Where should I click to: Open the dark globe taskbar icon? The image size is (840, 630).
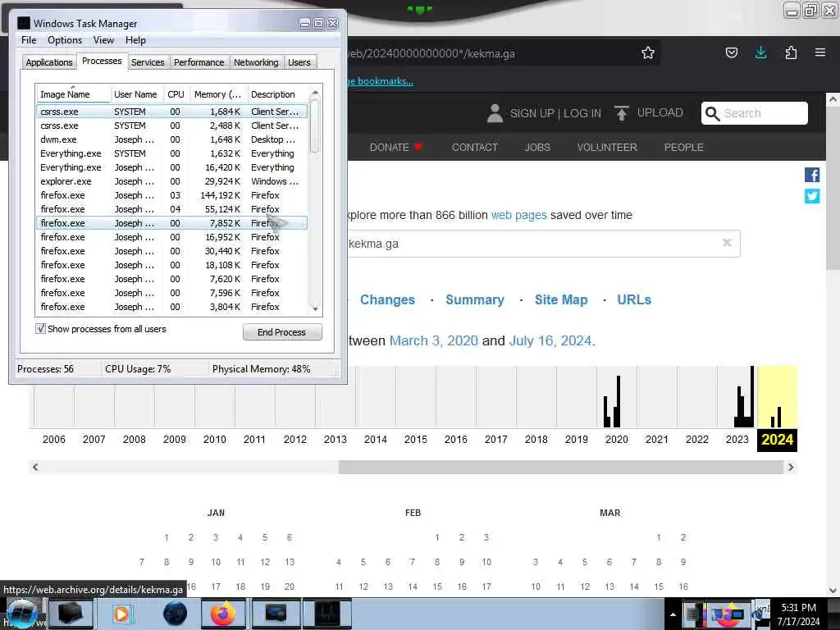176,614
